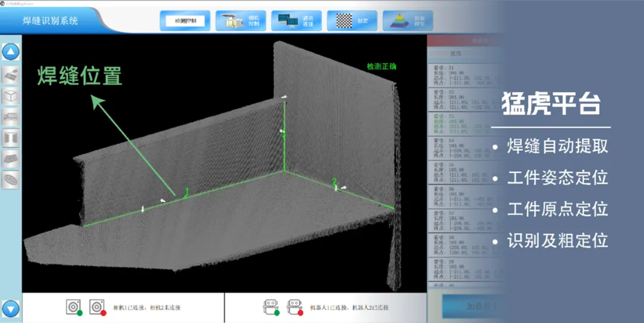Click camera 1 connected status icon

74,307
